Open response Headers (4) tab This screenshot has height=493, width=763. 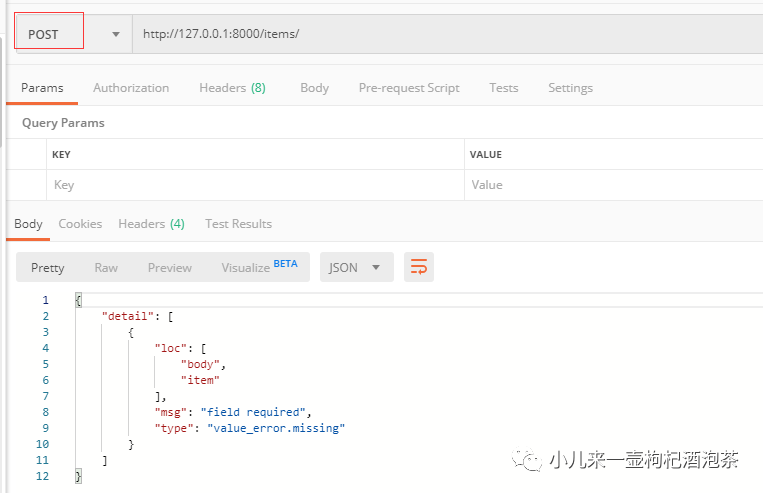[151, 224]
